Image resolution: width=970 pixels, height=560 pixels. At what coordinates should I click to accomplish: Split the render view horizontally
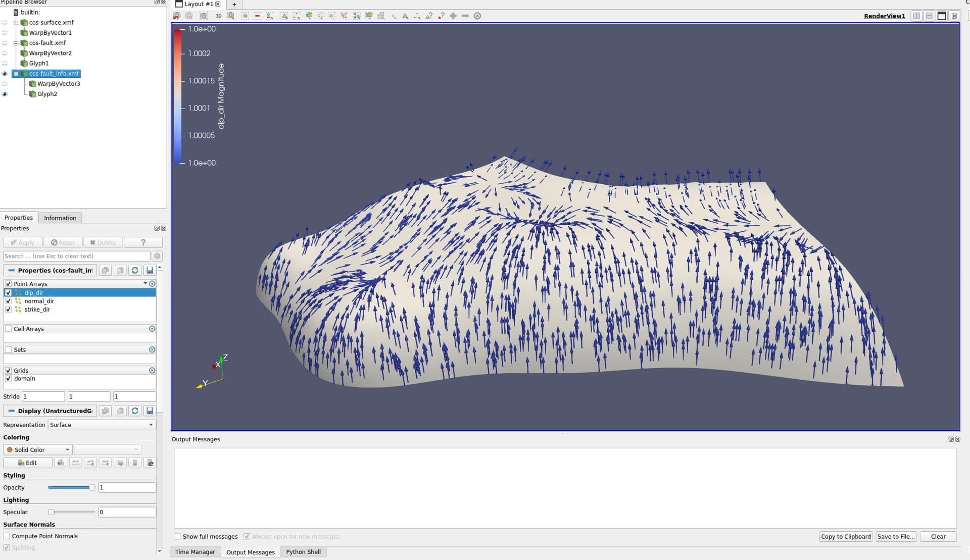point(916,16)
